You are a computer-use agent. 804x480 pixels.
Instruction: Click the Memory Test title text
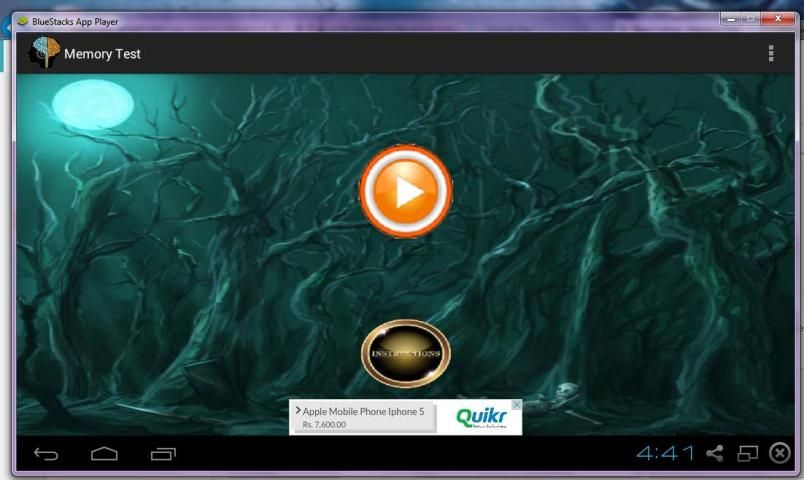(x=102, y=54)
